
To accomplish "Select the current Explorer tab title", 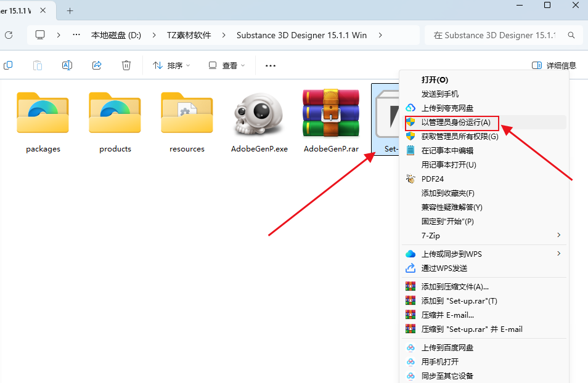I will (16, 11).
